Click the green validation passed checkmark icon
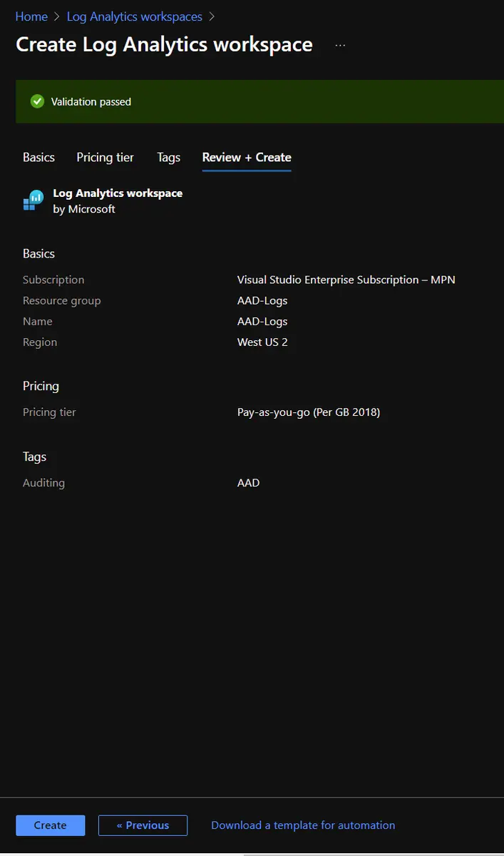Viewport: 504px width, 856px height. pos(37,102)
